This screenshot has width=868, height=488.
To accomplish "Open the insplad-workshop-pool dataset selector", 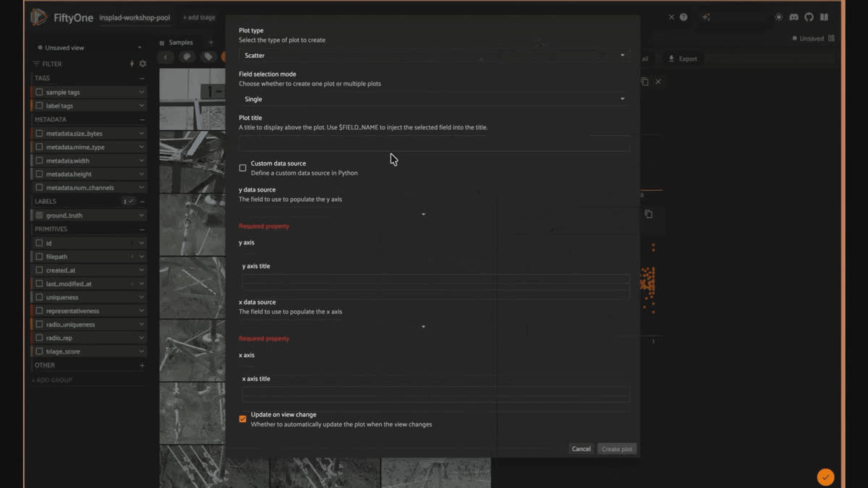I will tap(135, 17).
